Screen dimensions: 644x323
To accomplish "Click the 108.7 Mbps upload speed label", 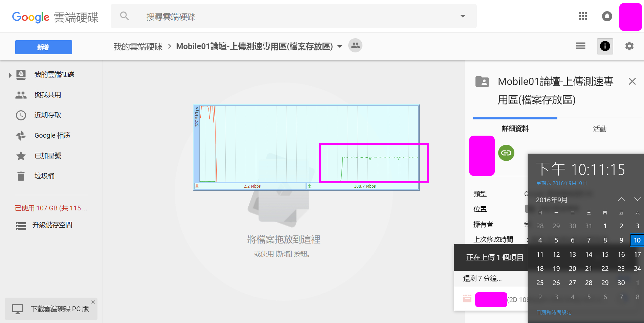I will [365, 186].
